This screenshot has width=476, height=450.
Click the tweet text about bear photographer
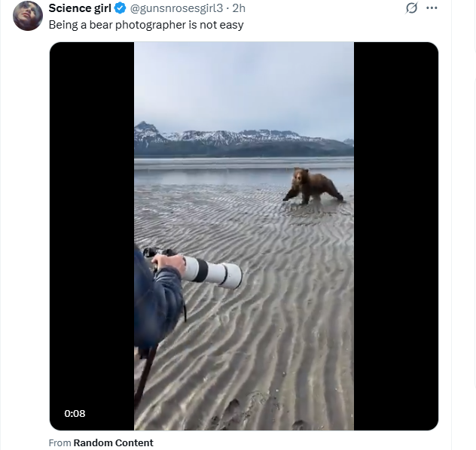point(146,25)
